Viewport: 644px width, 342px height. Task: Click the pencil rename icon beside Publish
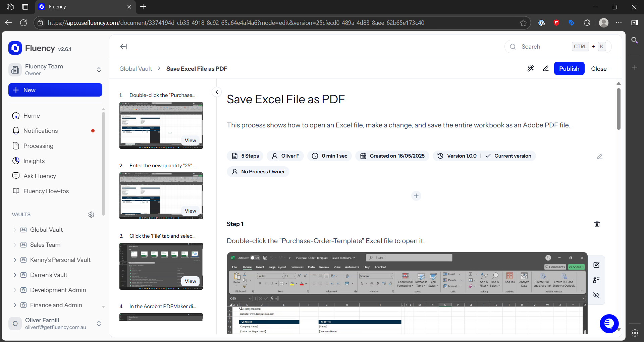coord(546,68)
